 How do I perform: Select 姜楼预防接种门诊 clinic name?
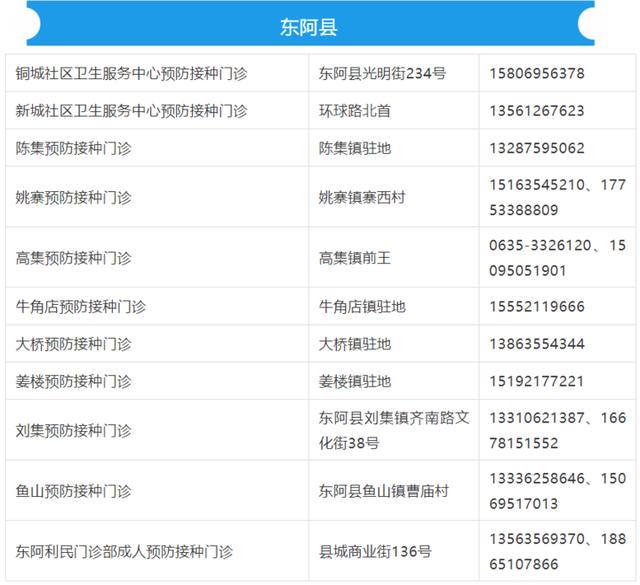coord(73,381)
